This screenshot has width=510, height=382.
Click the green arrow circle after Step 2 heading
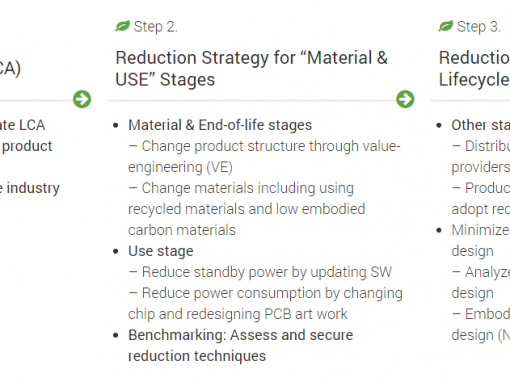click(405, 99)
